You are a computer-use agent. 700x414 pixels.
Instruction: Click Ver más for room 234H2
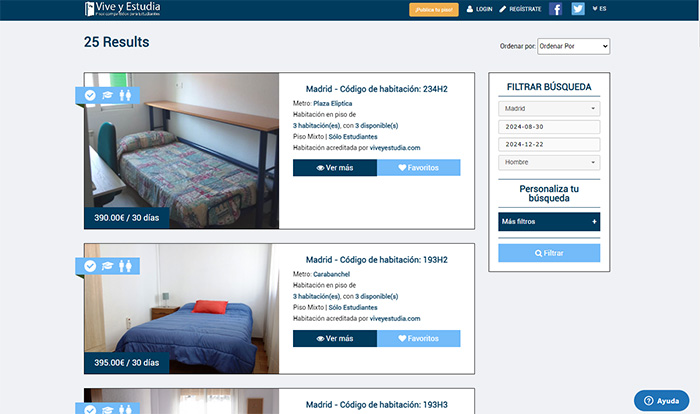point(335,168)
